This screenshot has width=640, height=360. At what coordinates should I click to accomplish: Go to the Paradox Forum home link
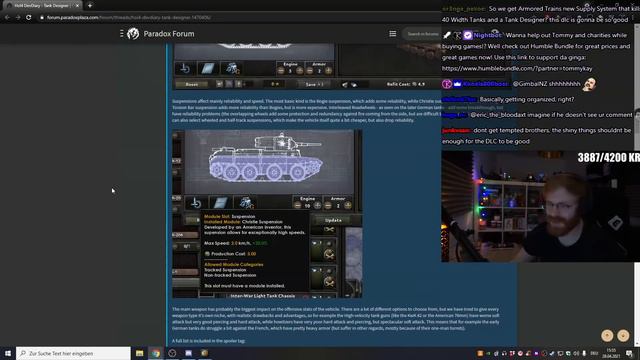click(x=169, y=34)
